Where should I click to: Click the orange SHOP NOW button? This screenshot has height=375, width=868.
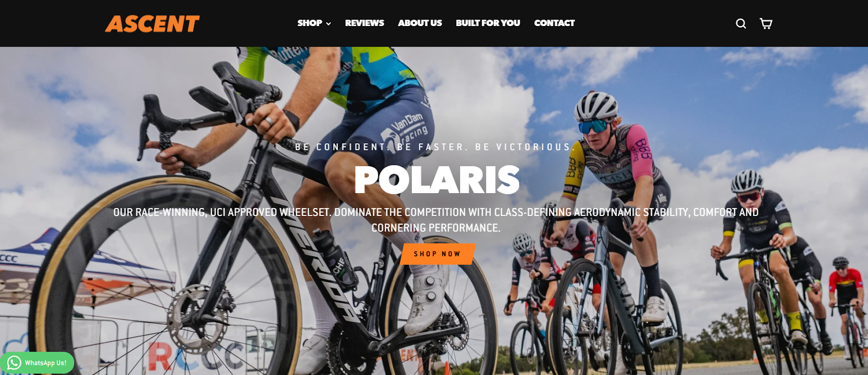point(437,254)
